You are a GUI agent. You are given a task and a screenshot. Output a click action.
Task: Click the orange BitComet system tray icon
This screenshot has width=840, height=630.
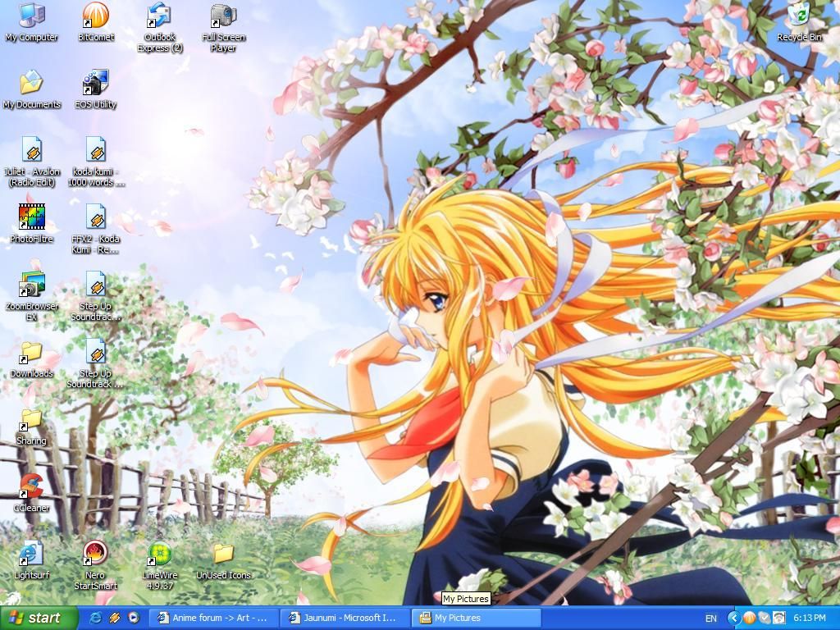tap(749, 618)
